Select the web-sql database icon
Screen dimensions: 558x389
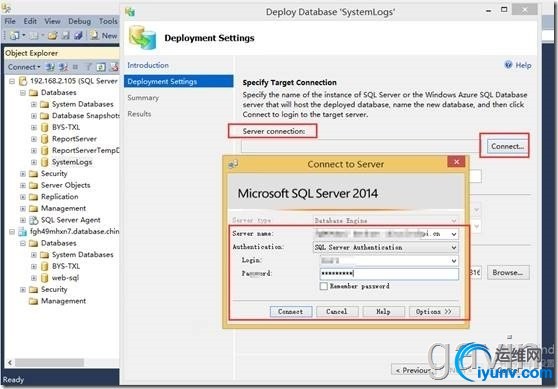pos(44,278)
